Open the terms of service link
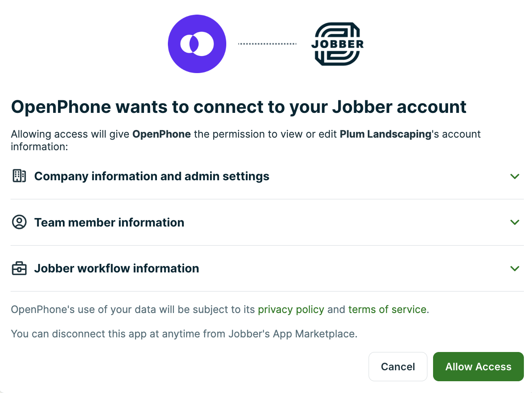Screen dimensions: 532x393 pos(387,309)
